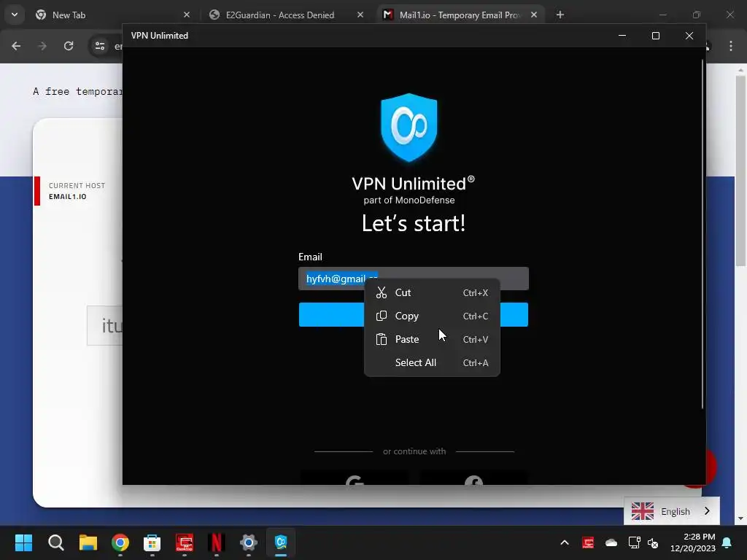The width and height of the screenshot is (747, 560).
Task: Open Google Chrome from taskbar
Action: click(x=120, y=542)
